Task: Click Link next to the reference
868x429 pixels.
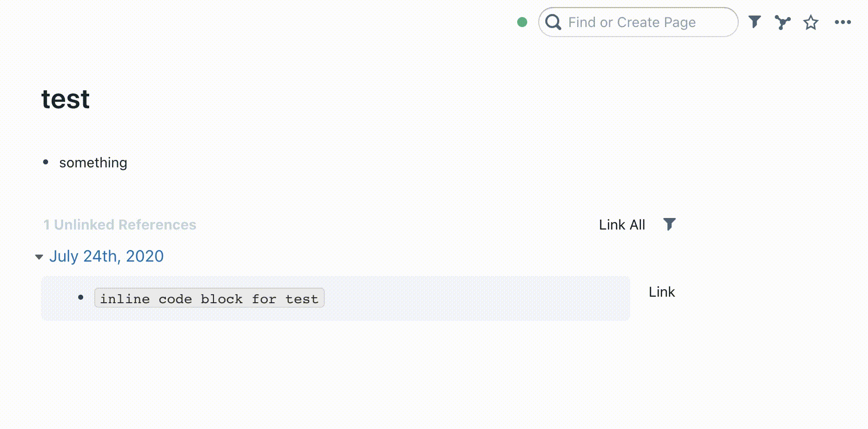Action: tap(662, 292)
